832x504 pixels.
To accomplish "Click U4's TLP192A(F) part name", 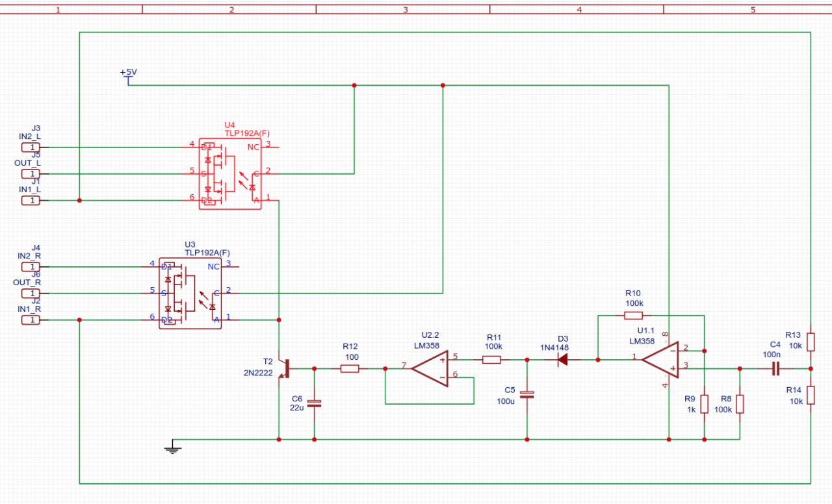I will click(246, 132).
